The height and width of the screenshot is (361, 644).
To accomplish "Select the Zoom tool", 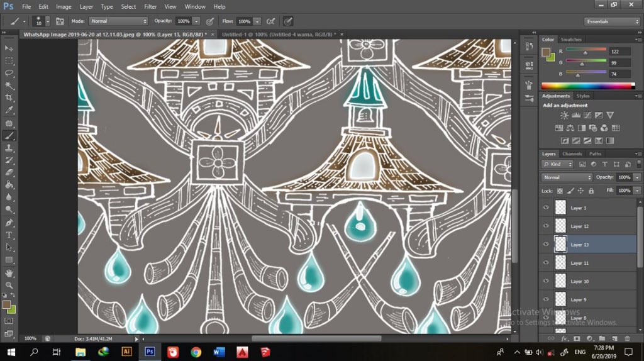I will pyautogui.click(x=9, y=285).
